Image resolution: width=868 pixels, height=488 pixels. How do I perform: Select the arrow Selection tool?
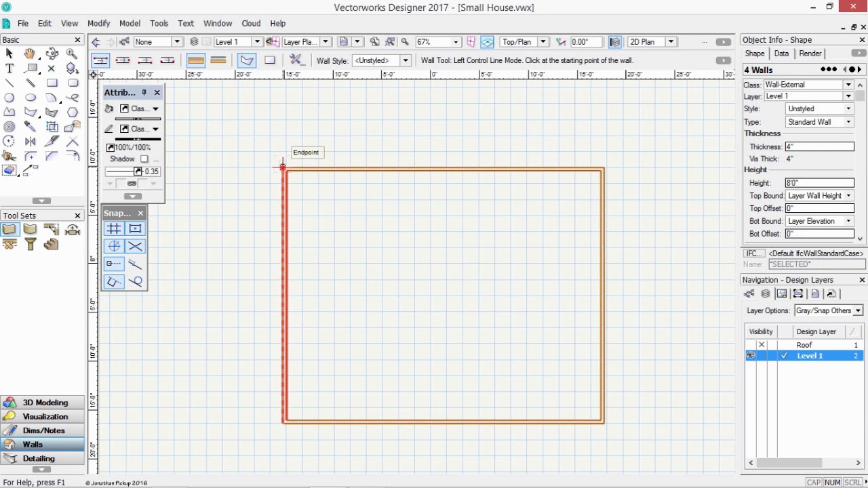click(x=9, y=54)
